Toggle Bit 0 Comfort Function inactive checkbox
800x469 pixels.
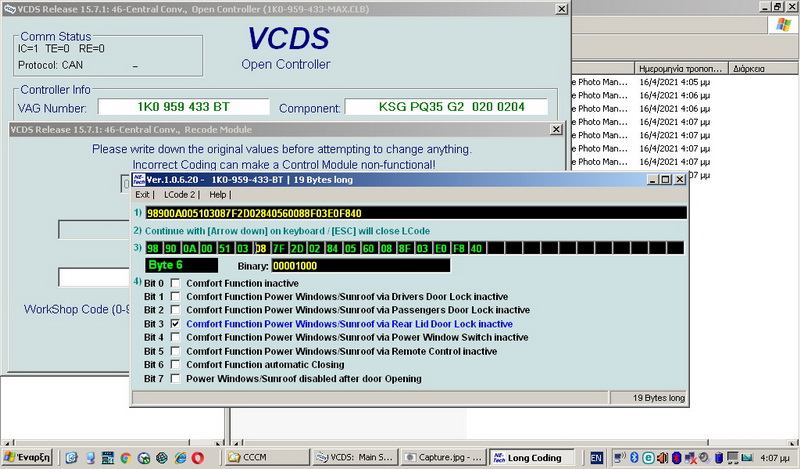[175, 283]
